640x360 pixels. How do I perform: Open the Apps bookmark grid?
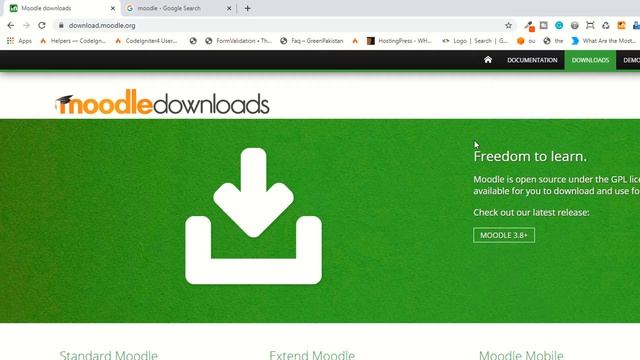19,41
